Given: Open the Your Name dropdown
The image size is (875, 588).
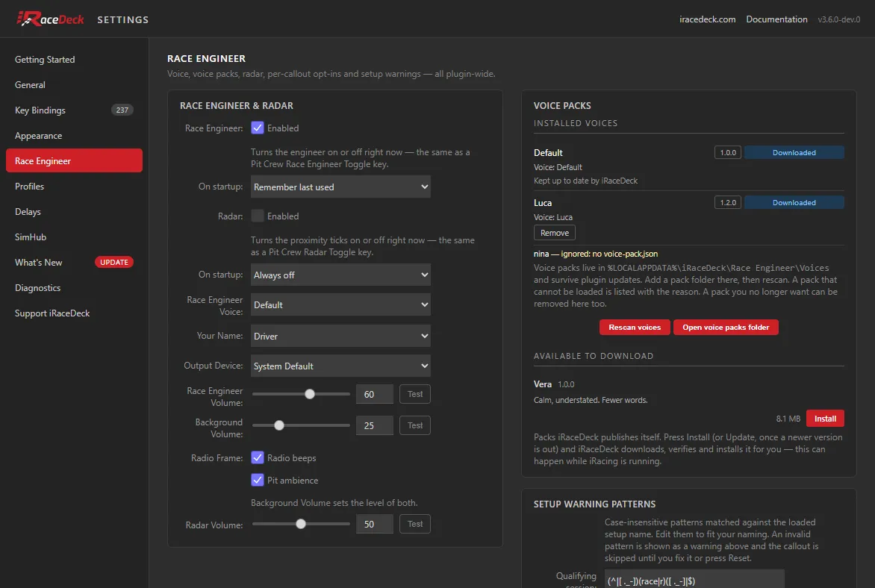Looking at the screenshot, I should click(x=340, y=336).
